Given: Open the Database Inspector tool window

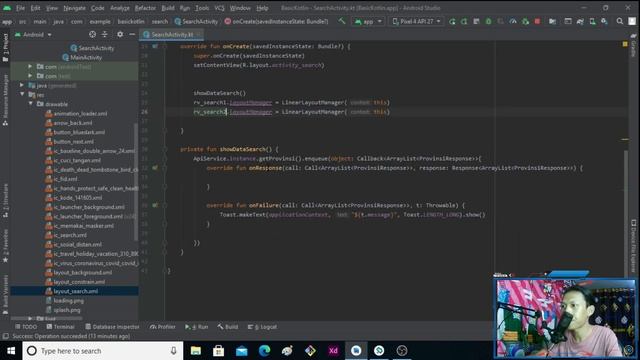Looking at the screenshot, I should [x=112, y=327].
